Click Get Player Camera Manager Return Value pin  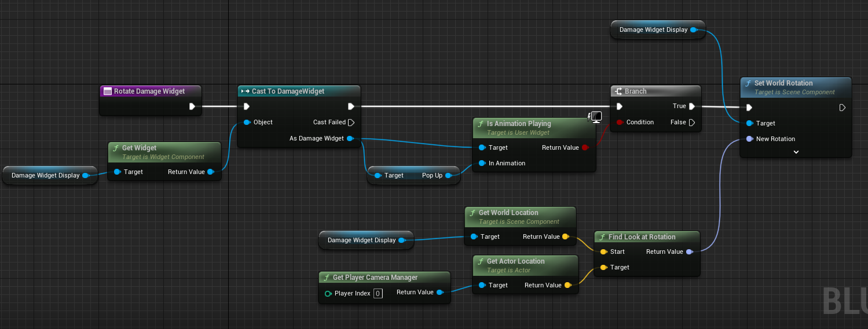tap(439, 293)
